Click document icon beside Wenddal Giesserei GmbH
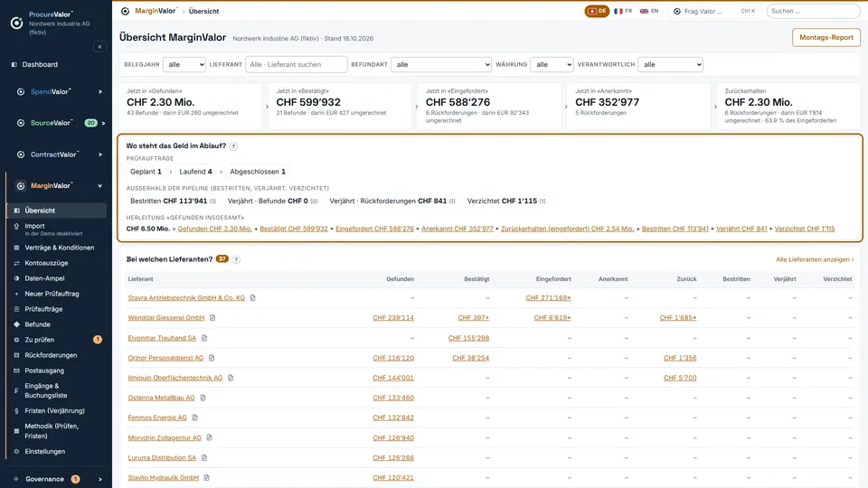Image resolution: width=868 pixels, height=488 pixels. (212, 317)
